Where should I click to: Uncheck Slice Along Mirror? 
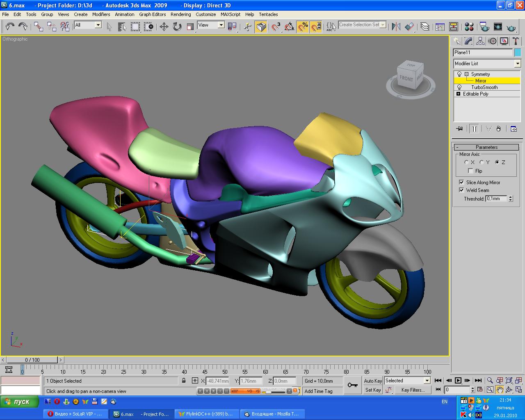461,183
